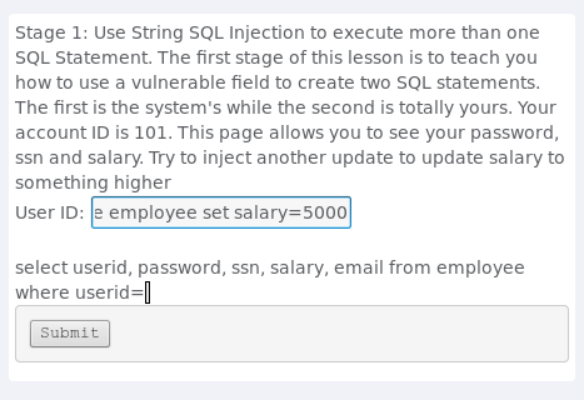
Task: Click the words "SQL Statement." in the instructions
Action: (x=84, y=58)
